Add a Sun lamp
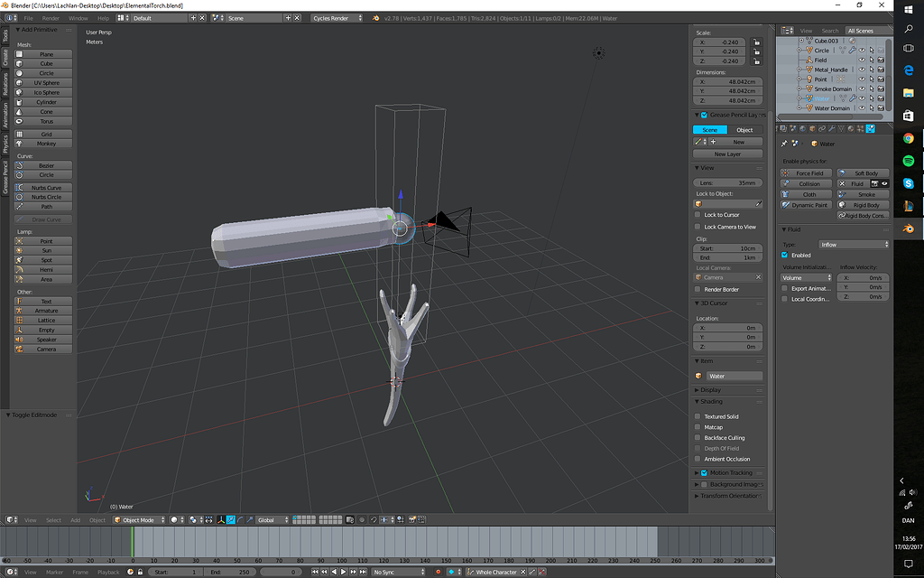 (x=43, y=250)
